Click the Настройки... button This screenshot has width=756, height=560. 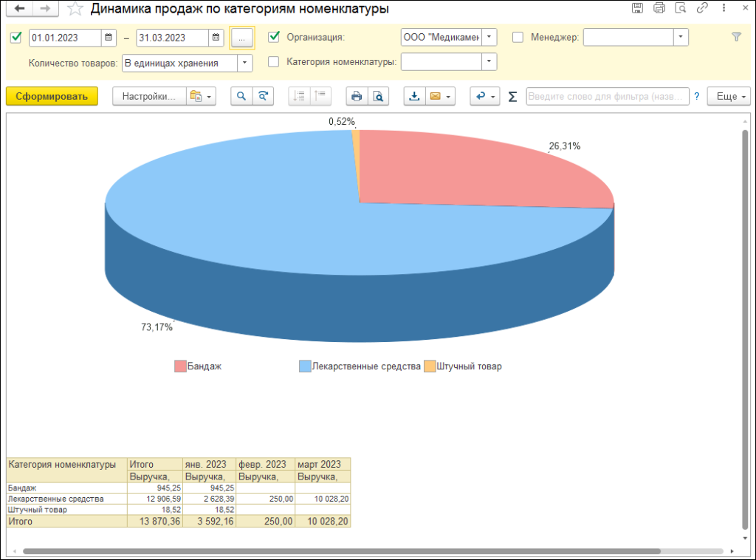coord(149,96)
